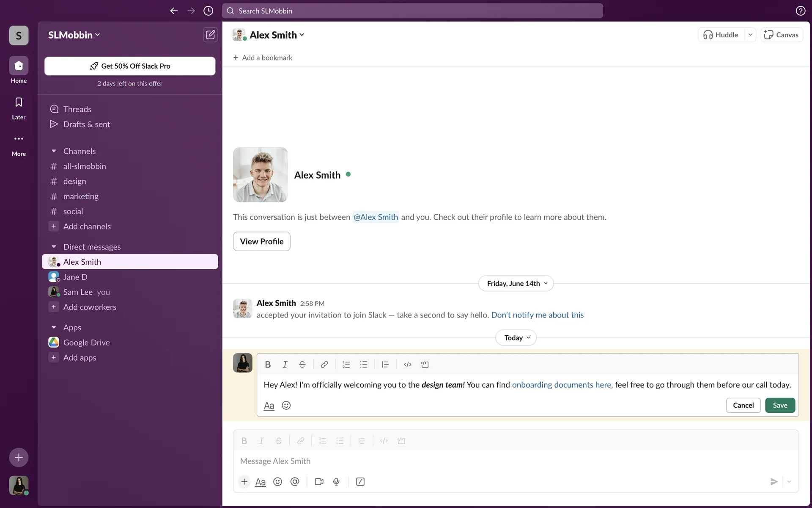812x508 pixels.
Task: Click the emoji icon in edit box
Action: [x=286, y=406]
